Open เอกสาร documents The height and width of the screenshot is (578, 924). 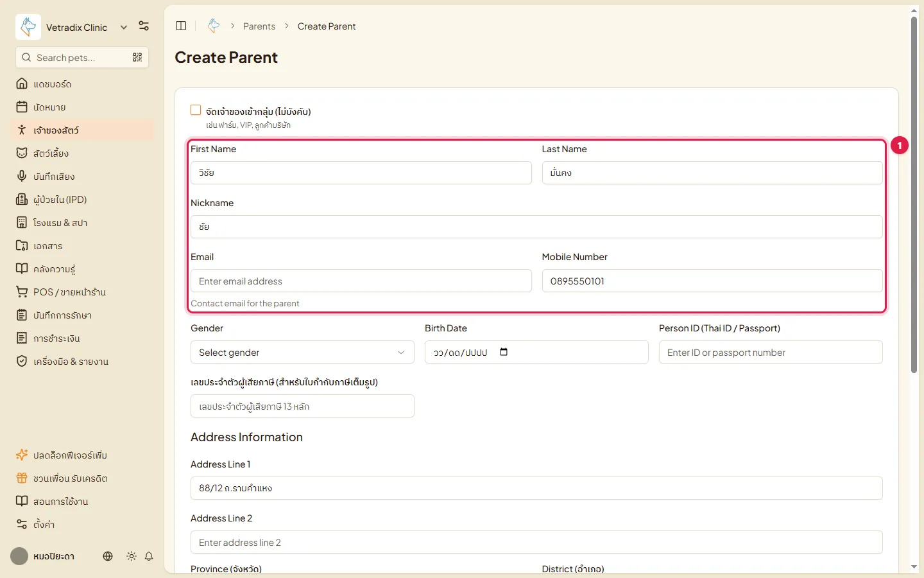[x=82, y=246]
